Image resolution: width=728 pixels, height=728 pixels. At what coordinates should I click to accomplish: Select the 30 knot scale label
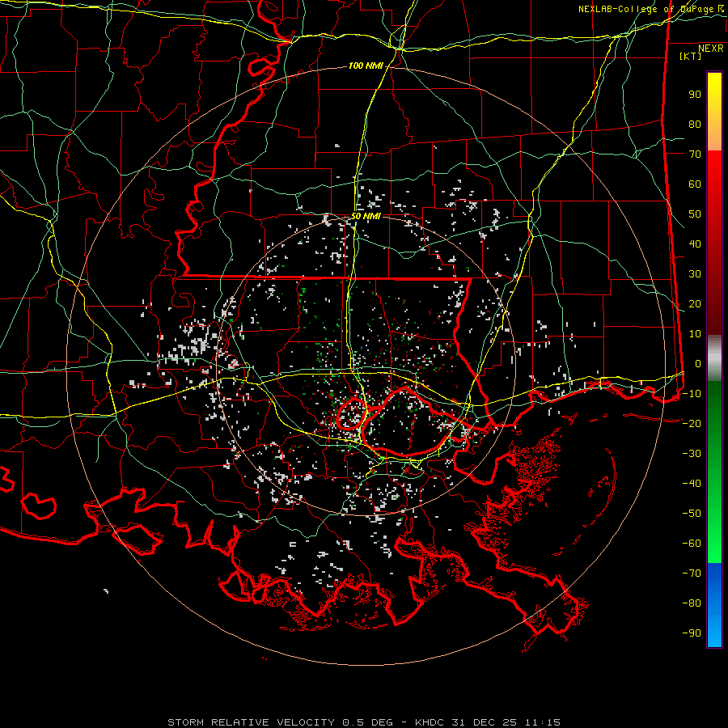pos(695,274)
